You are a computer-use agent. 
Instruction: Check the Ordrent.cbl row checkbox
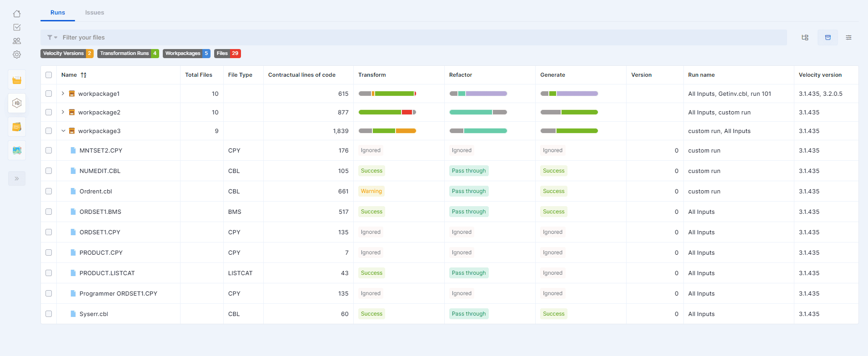[49, 191]
